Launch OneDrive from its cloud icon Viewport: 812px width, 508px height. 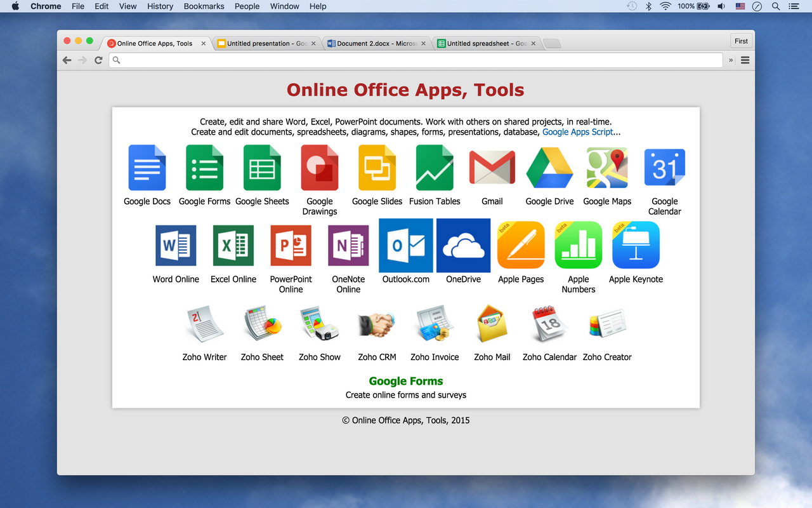pyautogui.click(x=463, y=245)
